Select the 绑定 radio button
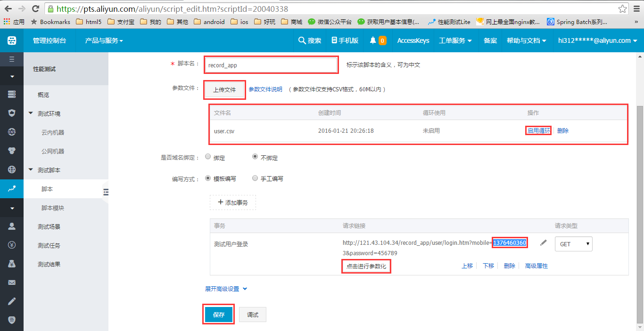Viewport: 644px width, 331px height. point(208,157)
